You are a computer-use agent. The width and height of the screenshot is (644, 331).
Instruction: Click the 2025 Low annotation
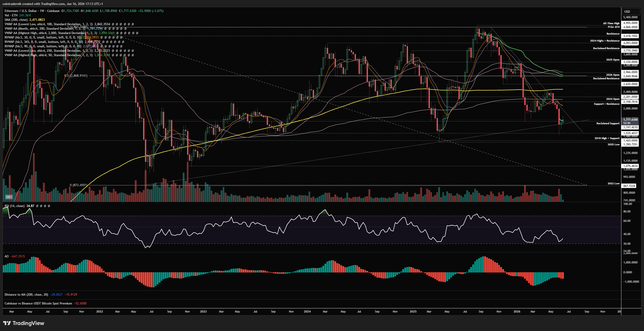(614, 145)
